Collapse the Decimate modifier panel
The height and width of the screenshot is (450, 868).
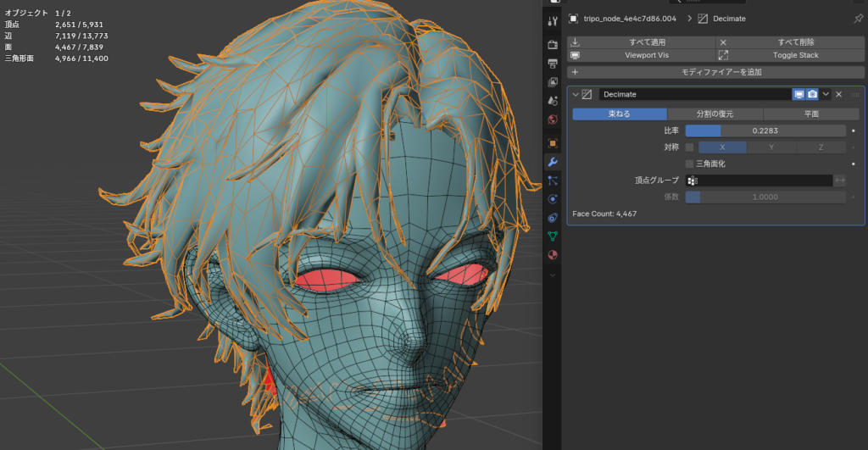[x=576, y=94]
